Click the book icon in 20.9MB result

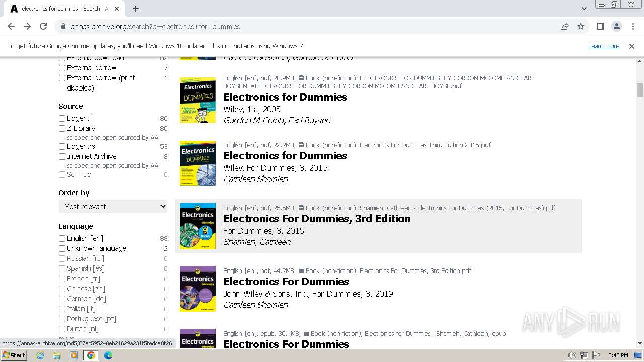[301, 78]
